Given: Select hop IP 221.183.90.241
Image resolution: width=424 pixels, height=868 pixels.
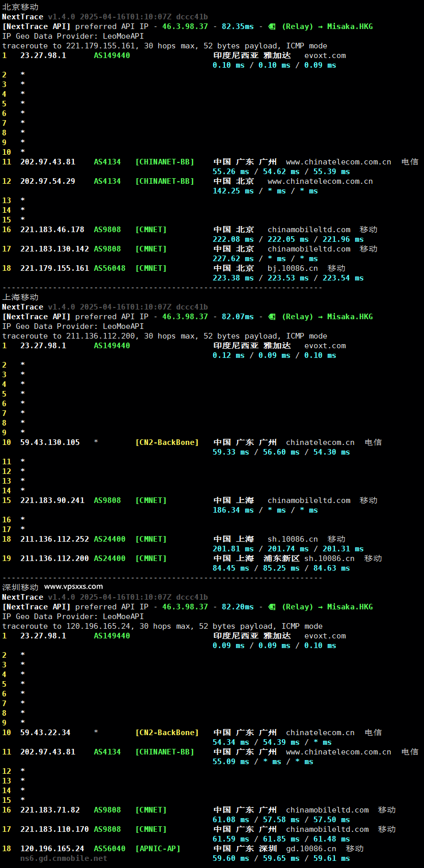Looking at the screenshot, I should pos(52,500).
